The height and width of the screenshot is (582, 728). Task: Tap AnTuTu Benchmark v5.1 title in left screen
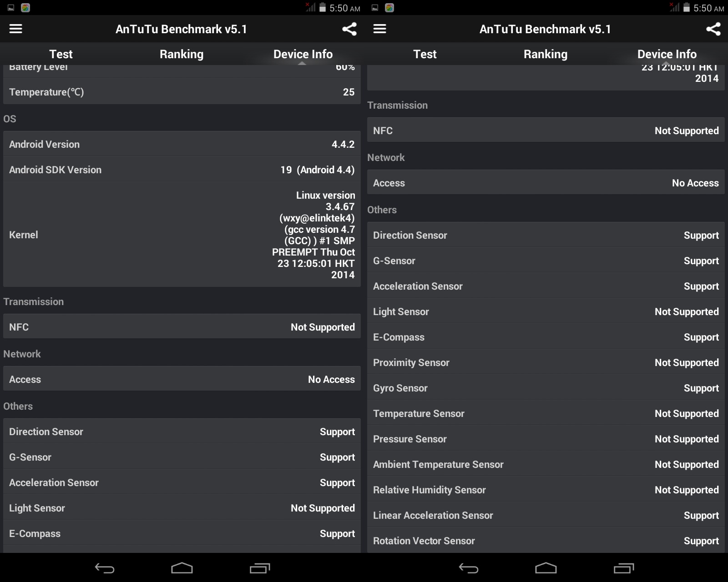tap(181, 29)
